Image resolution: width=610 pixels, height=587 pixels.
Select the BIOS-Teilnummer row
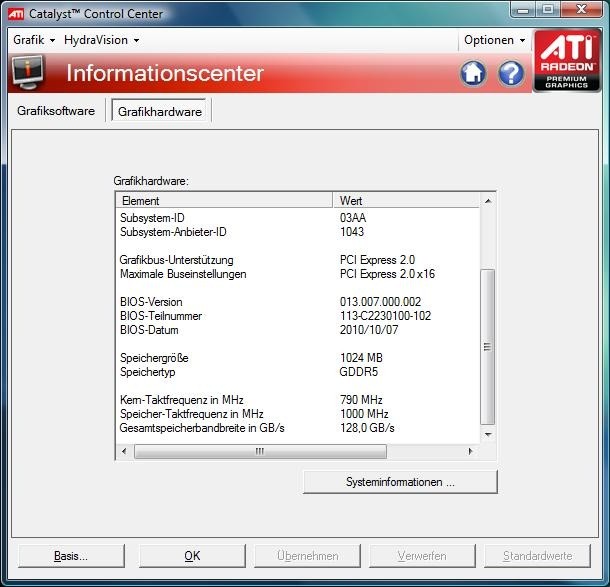click(298, 316)
